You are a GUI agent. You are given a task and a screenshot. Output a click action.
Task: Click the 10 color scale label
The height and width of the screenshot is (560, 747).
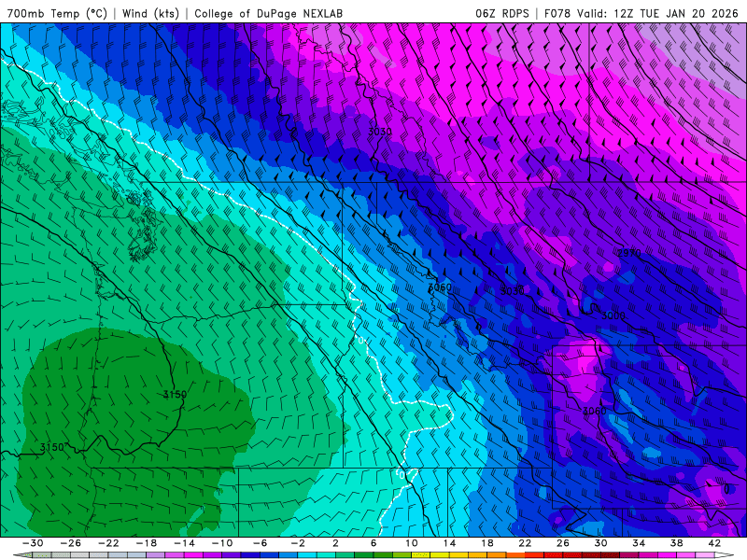click(x=412, y=543)
